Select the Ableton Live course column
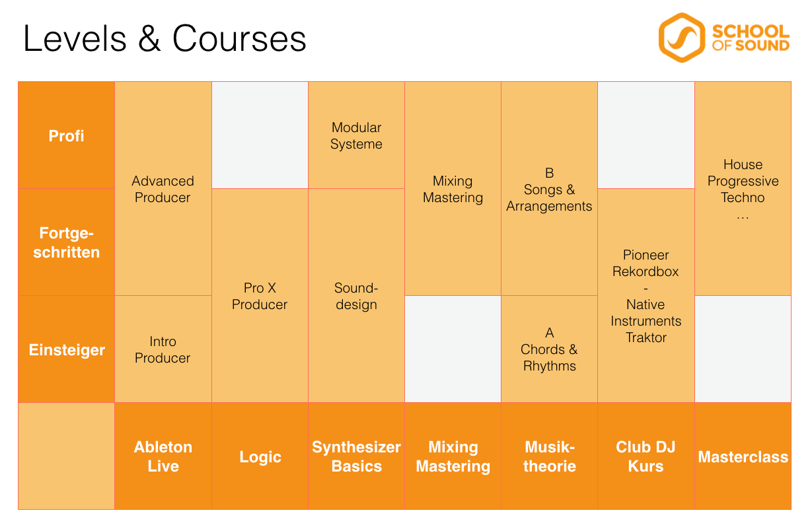 click(x=163, y=456)
